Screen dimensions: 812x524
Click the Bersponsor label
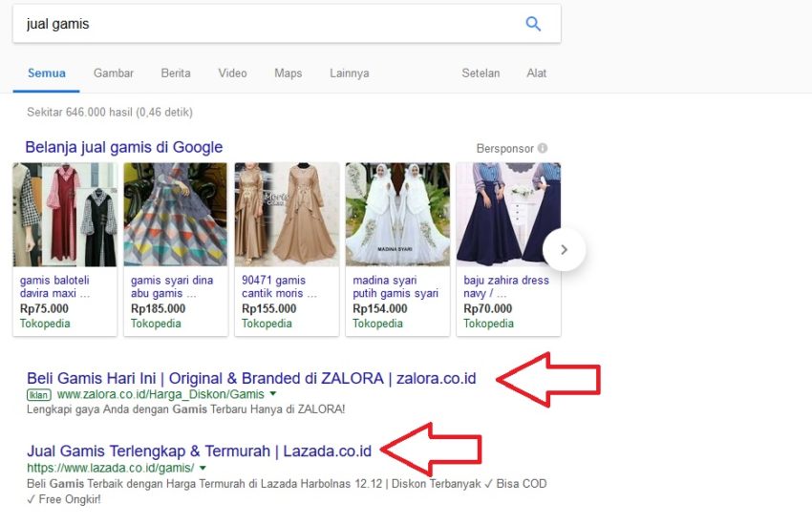click(x=505, y=149)
